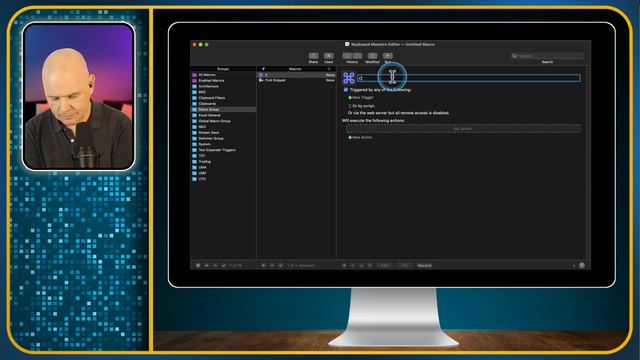Remove group with minus button
The image size is (640, 360).
pyautogui.click(x=215, y=266)
